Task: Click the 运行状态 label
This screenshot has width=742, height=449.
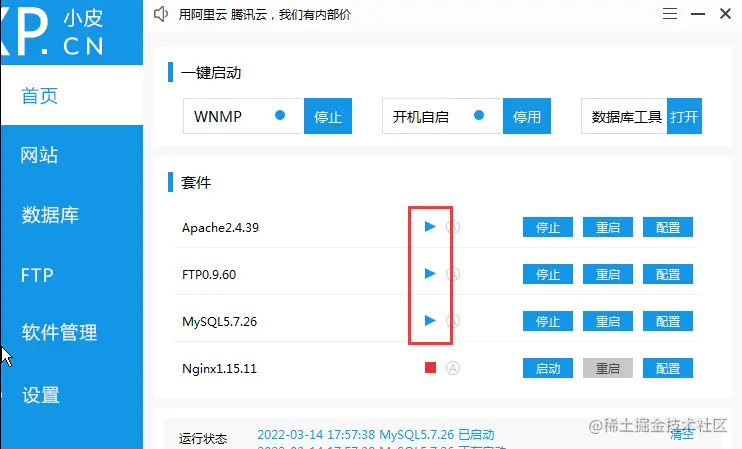Action: coord(203,439)
